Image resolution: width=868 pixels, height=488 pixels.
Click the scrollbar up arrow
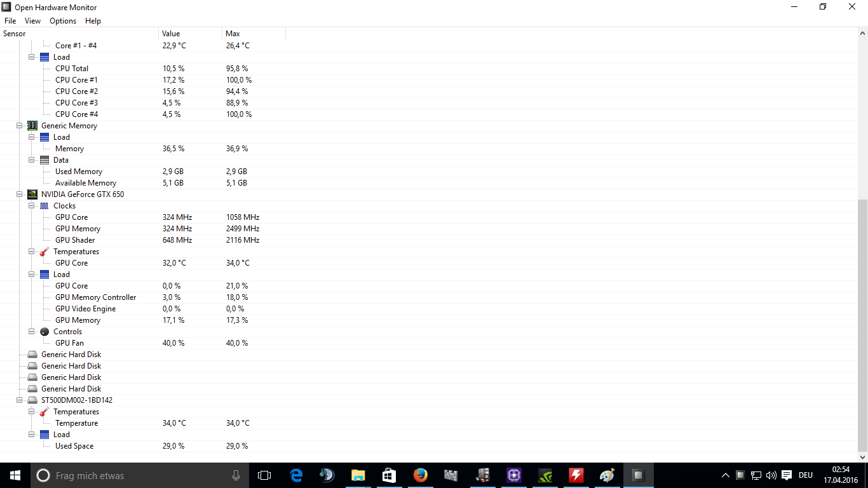pyautogui.click(x=862, y=33)
